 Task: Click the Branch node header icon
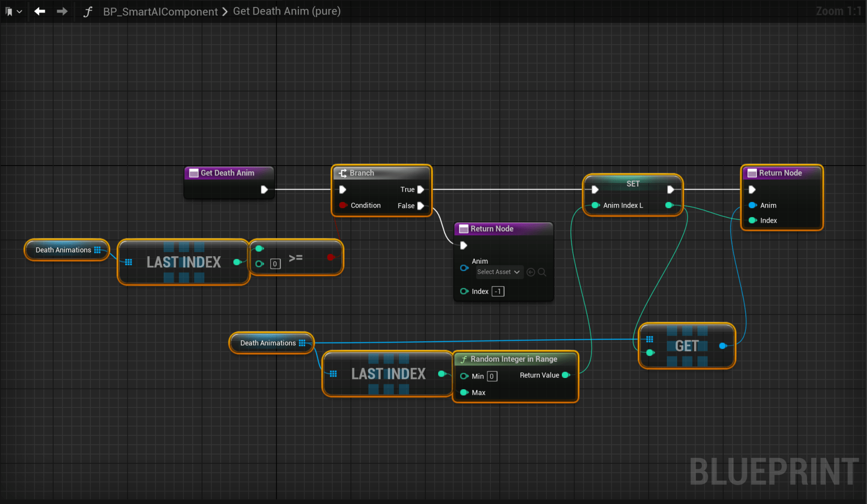[343, 173]
